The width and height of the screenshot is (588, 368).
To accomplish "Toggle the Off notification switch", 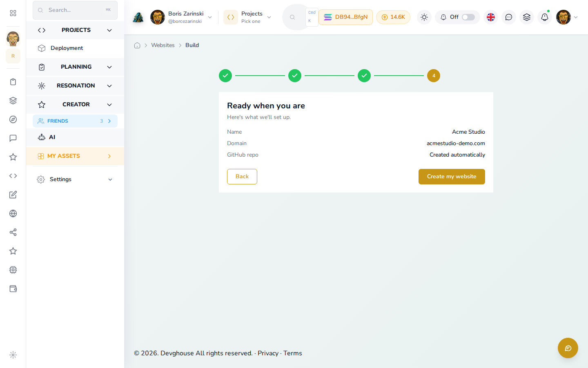I will pos(468,17).
